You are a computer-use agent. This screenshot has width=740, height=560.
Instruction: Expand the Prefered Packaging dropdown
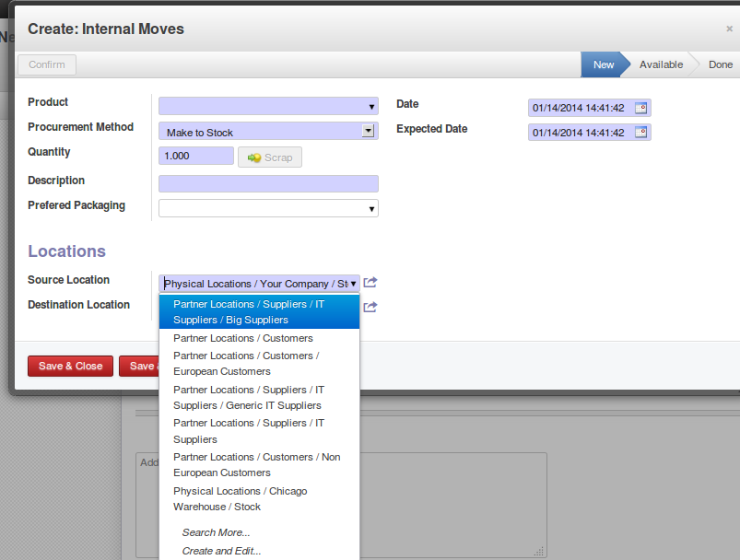tap(371, 209)
